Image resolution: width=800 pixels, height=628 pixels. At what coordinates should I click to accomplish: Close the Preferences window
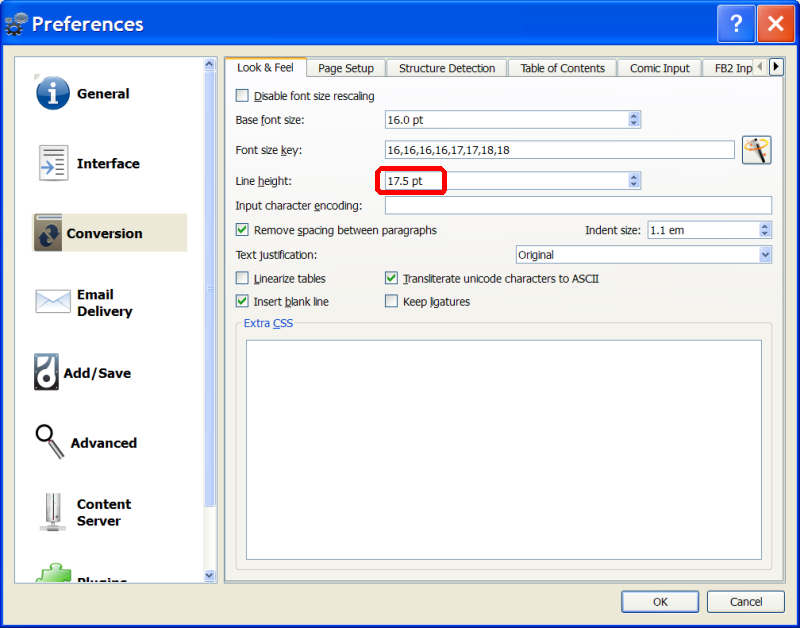(776, 23)
